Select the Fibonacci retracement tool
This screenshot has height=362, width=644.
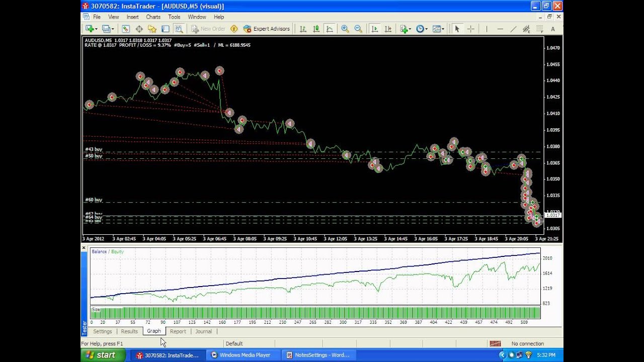[x=539, y=29]
